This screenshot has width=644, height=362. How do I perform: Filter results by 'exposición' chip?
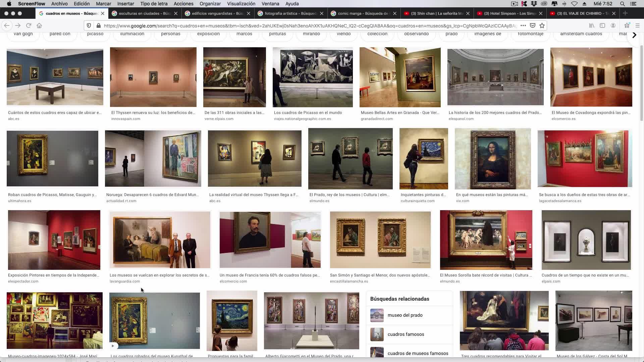click(208, 34)
